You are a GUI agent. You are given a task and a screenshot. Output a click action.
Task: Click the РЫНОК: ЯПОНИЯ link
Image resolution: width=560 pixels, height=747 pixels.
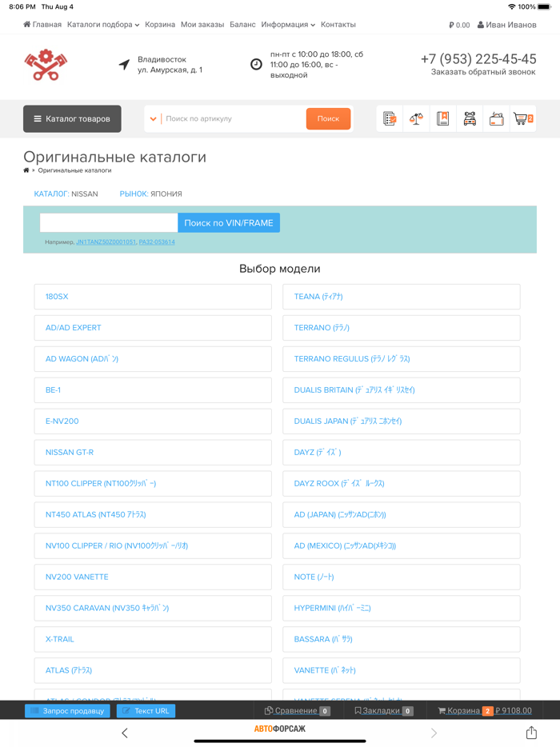coord(150,194)
